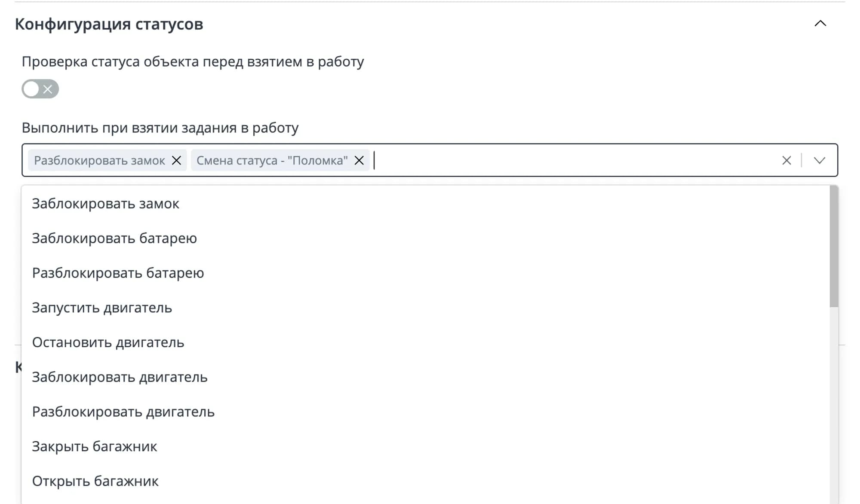Focus the actions multiselect text input
Image resolution: width=860 pixels, height=504 pixels.
(x=559, y=160)
